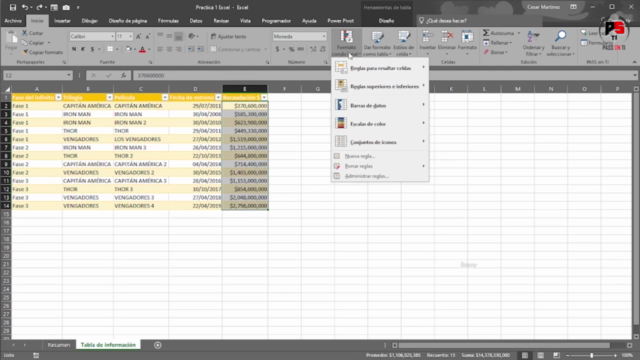The height and width of the screenshot is (360, 640).
Task: Undo the last action
Action: 25,7
